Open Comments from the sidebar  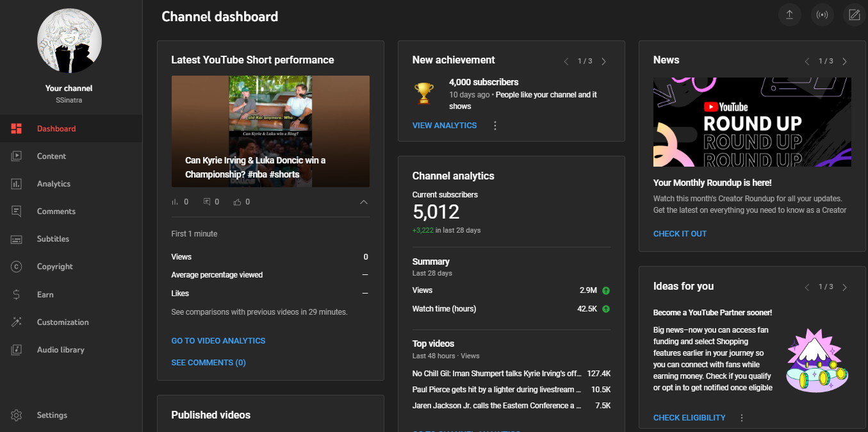pyautogui.click(x=71, y=212)
